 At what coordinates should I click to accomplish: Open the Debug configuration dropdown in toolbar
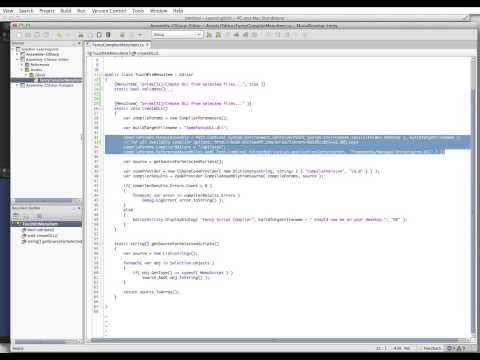point(177,35)
